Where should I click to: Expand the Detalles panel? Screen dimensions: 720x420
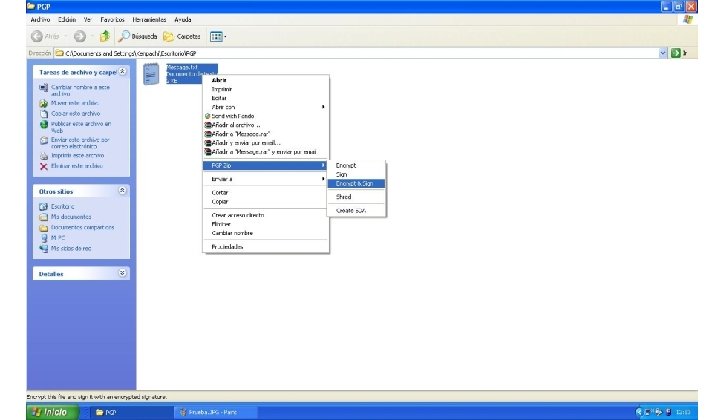(x=122, y=273)
